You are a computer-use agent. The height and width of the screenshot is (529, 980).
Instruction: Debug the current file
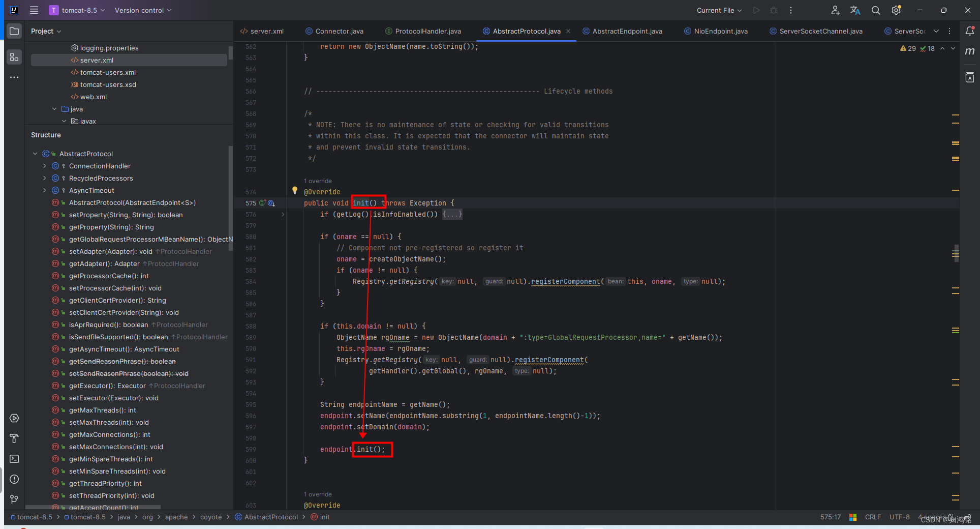coord(774,10)
